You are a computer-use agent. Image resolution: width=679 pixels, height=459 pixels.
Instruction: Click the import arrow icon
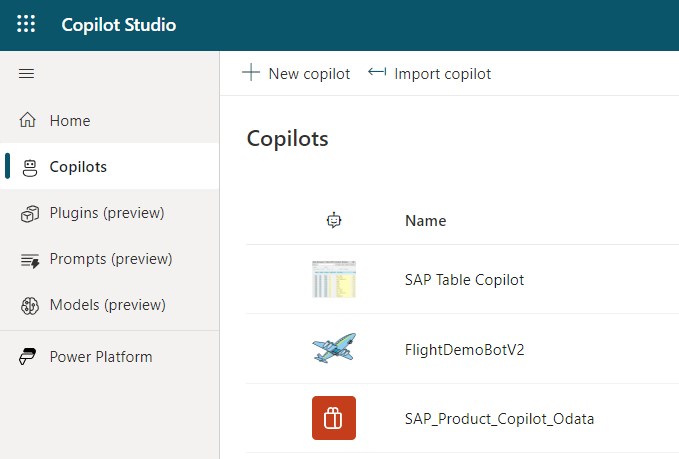377,73
